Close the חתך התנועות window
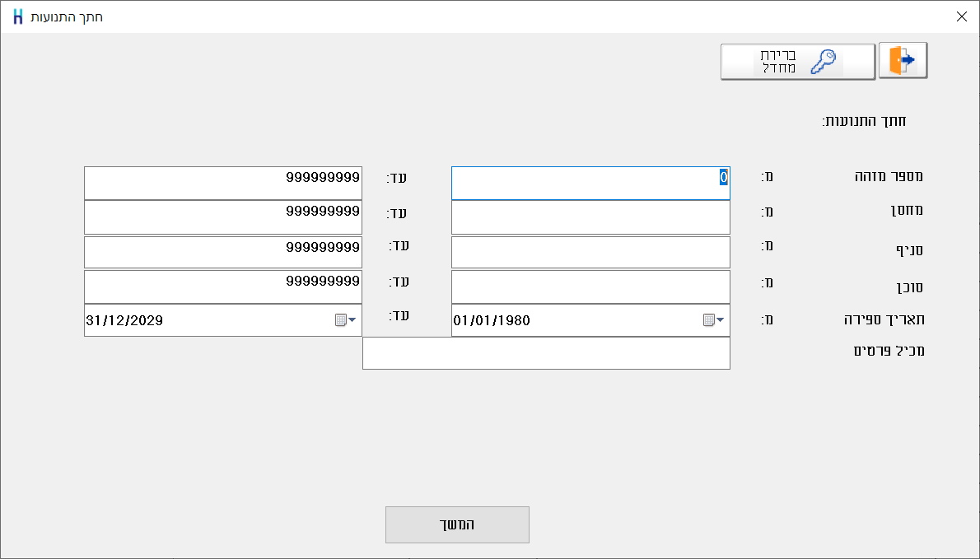This screenshot has height=559, width=980. pyautogui.click(x=962, y=16)
